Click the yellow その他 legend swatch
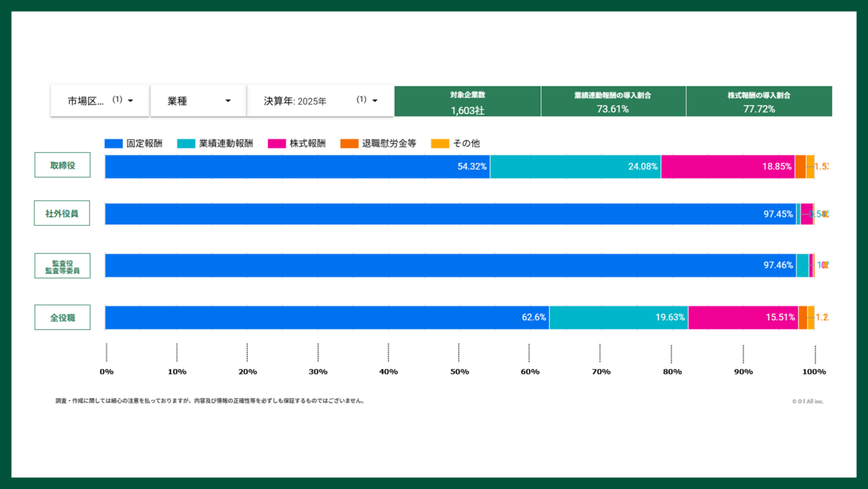The image size is (868, 489). tap(440, 143)
